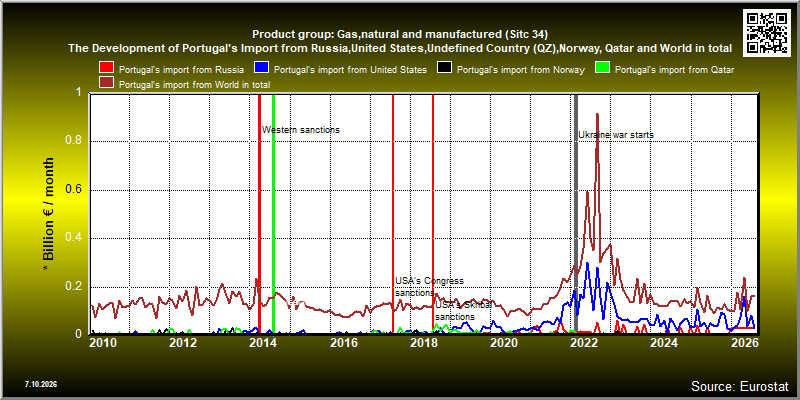The width and height of the screenshot is (800, 400).
Task: Click the red Russia legend swatch
Action: 107,69
